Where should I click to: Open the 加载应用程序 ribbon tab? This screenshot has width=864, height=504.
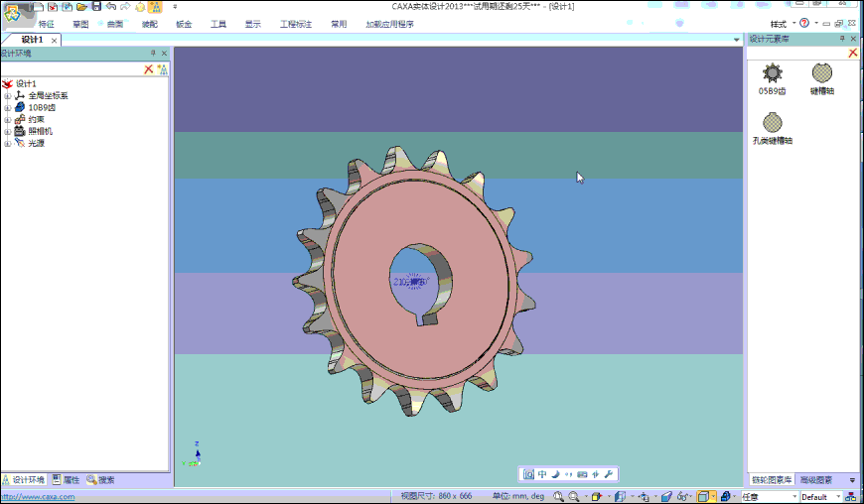(389, 24)
